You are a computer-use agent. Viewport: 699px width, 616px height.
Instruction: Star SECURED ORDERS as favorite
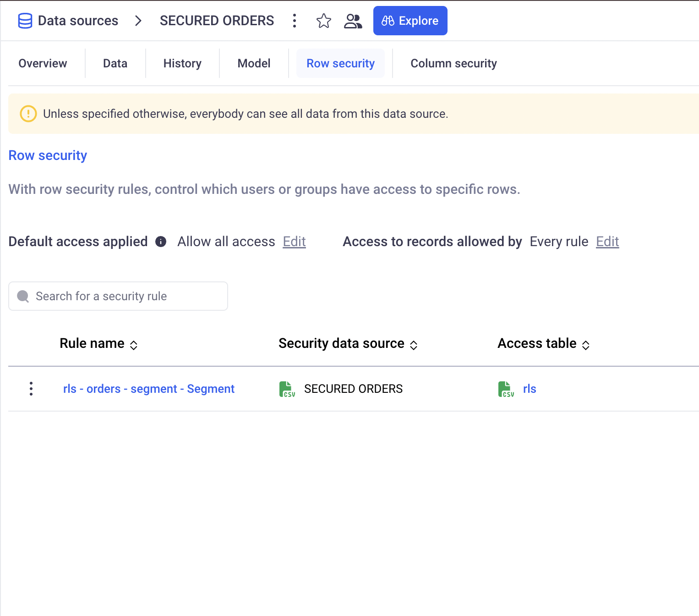click(323, 21)
